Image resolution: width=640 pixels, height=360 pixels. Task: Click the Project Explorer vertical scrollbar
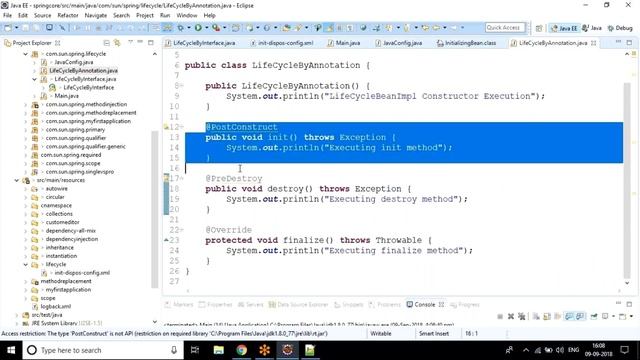154,209
